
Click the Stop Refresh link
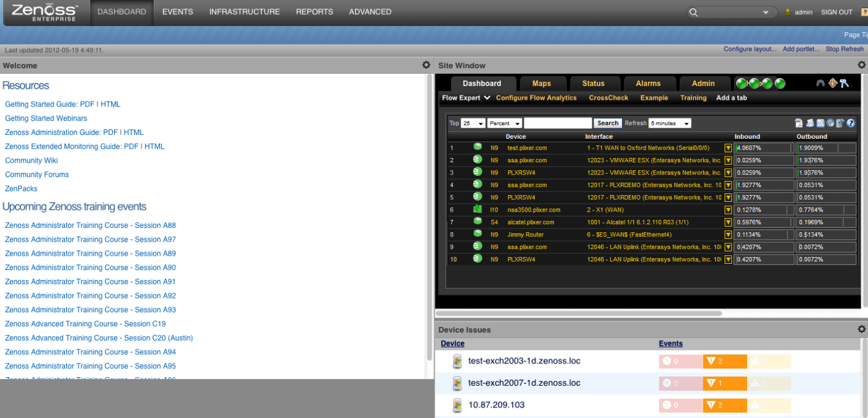coord(844,49)
